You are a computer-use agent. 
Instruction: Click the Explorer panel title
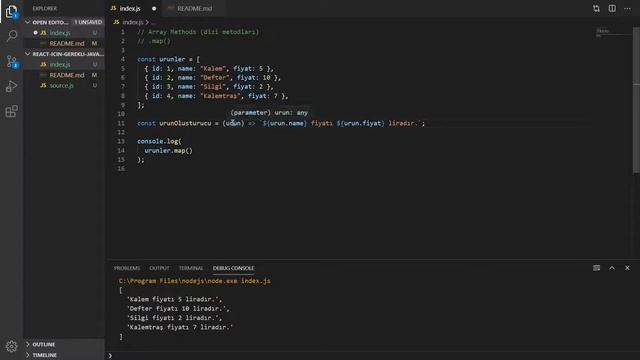pos(45,9)
